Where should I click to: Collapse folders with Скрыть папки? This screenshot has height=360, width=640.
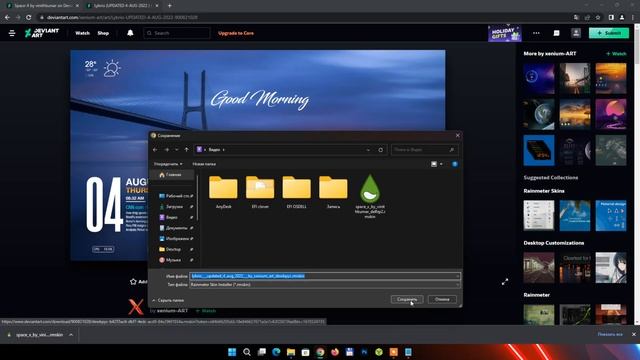click(168, 300)
